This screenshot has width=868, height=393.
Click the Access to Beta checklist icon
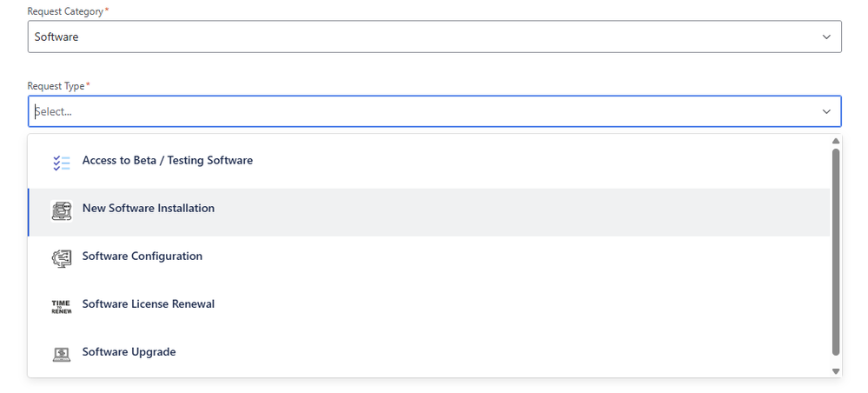pyautogui.click(x=61, y=162)
